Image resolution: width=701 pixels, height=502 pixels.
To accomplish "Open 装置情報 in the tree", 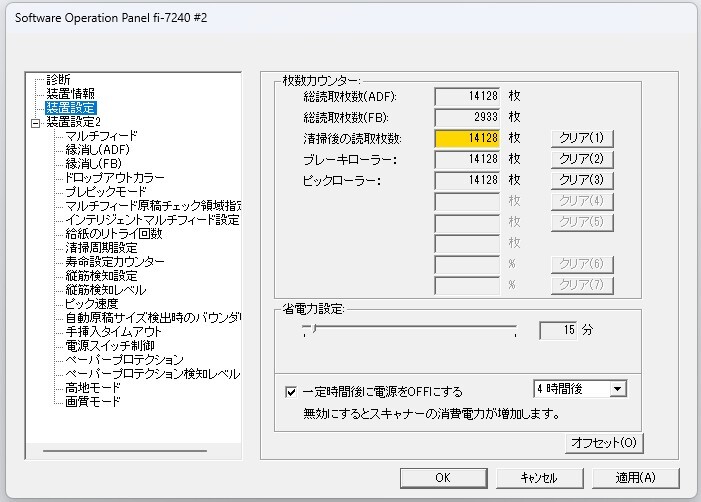I will (70, 93).
